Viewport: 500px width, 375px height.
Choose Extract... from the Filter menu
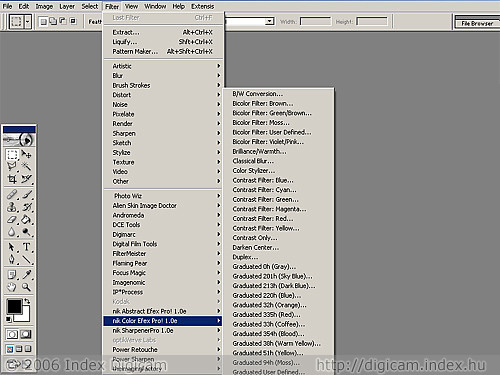pos(163,32)
